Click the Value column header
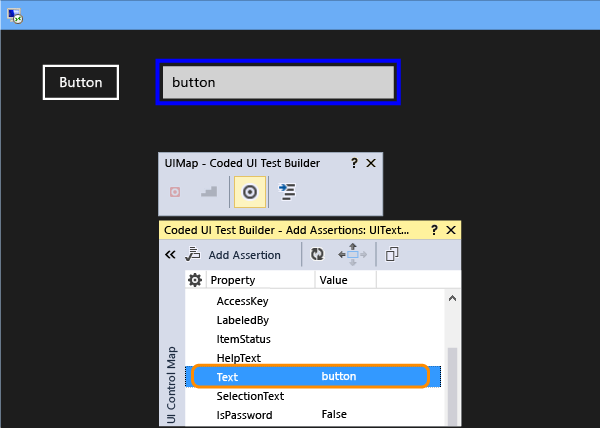This screenshot has width=600, height=428. [x=346, y=280]
